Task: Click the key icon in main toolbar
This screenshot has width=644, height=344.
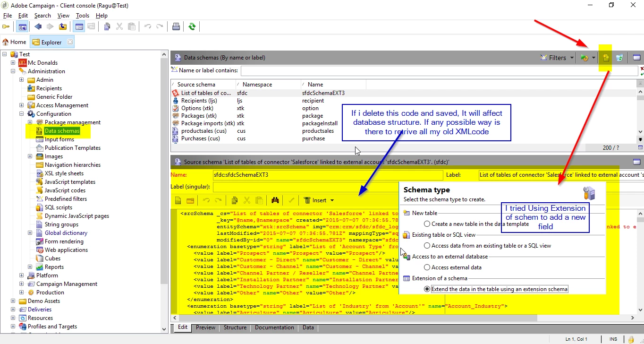Action: click(x=6, y=26)
